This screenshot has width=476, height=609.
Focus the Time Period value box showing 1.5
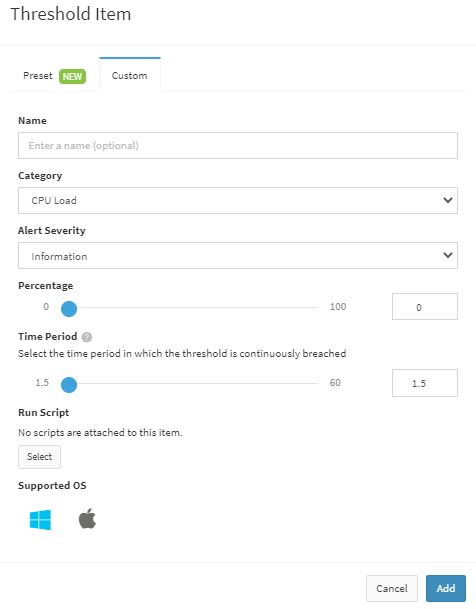click(x=425, y=383)
